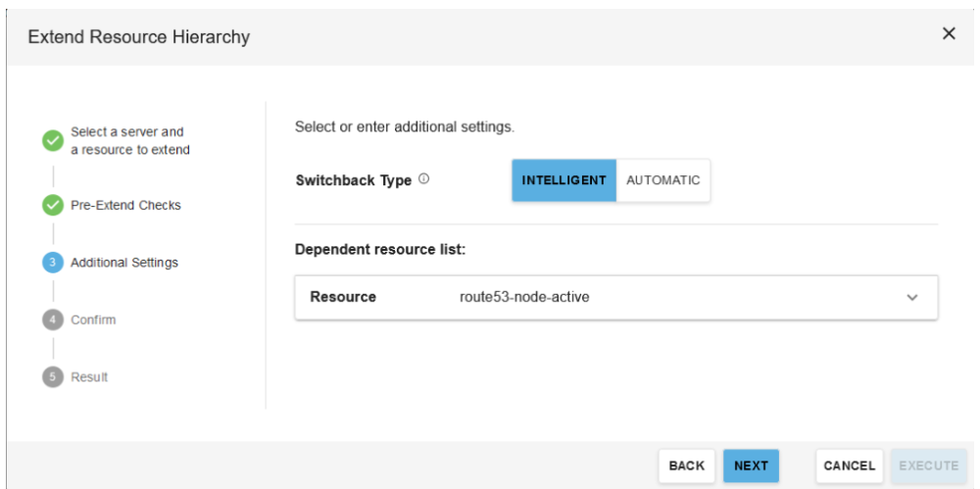Click the Execute button
980x489 pixels.
928,466
